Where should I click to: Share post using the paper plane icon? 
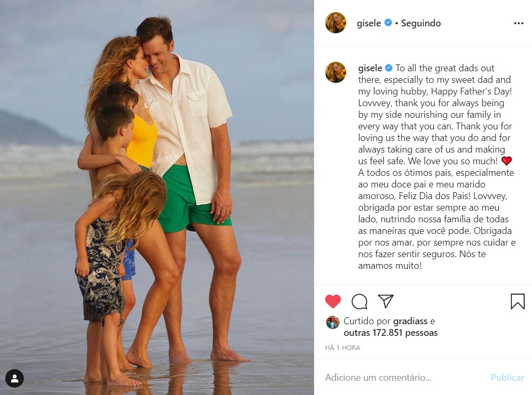pyautogui.click(x=386, y=301)
